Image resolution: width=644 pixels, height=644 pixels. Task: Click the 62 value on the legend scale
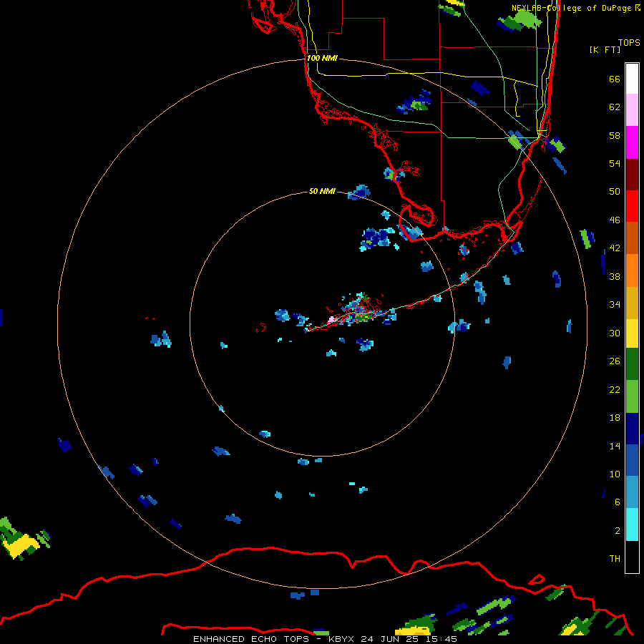coord(615,107)
